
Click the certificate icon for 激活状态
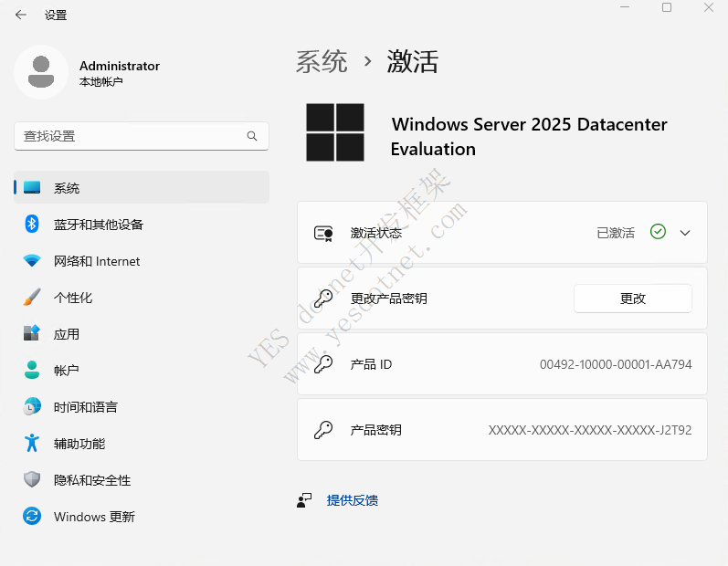[x=323, y=233]
